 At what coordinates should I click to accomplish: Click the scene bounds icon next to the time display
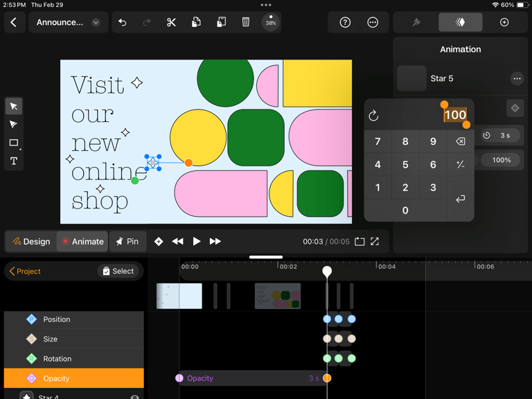[360, 242]
